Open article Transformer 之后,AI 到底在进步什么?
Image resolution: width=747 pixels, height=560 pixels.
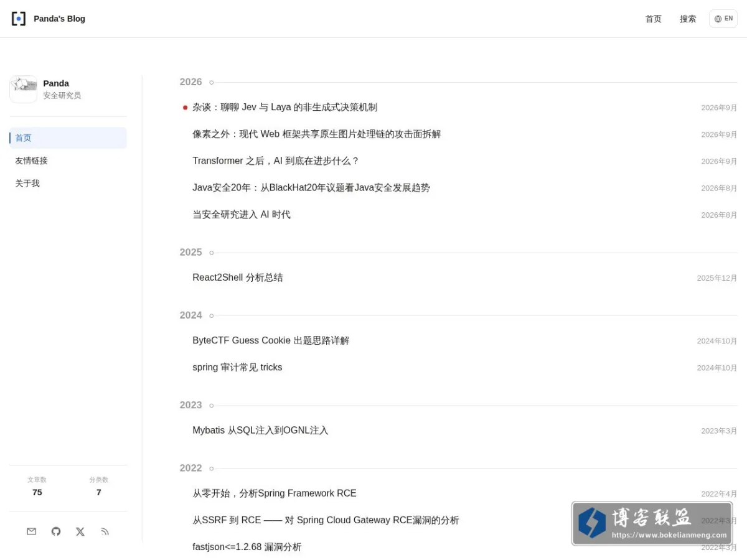coord(276,161)
